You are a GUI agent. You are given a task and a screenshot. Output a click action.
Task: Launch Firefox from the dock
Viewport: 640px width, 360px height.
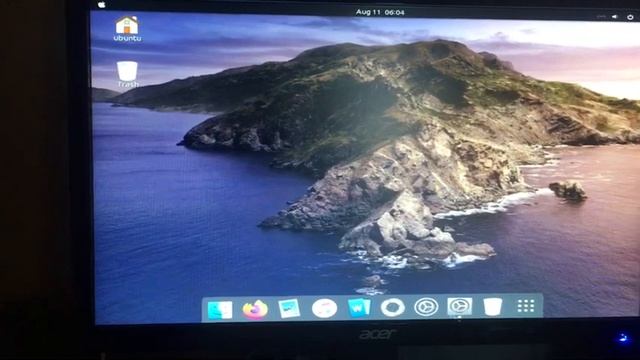255,309
